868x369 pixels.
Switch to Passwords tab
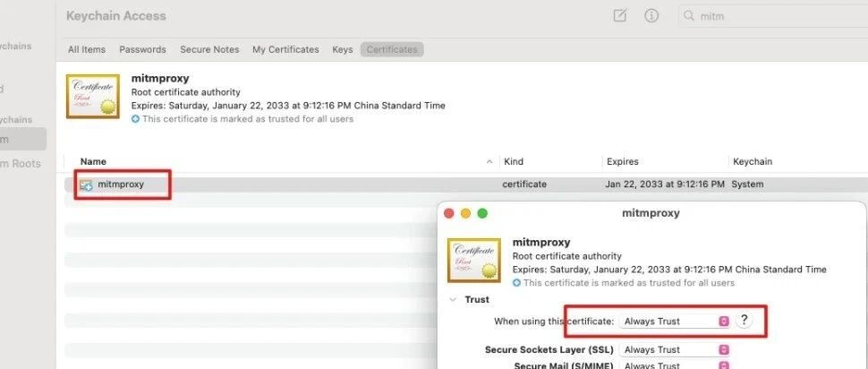pyautogui.click(x=142, y=49)
